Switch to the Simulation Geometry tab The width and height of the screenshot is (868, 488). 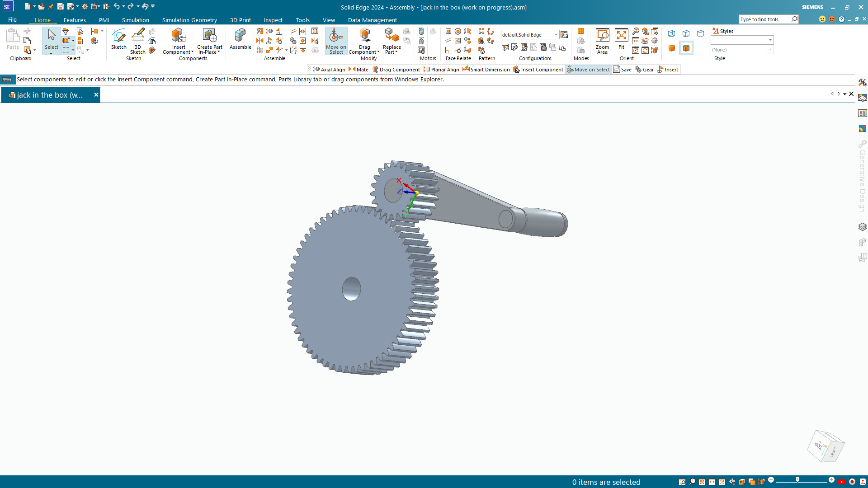pos(189,20)
